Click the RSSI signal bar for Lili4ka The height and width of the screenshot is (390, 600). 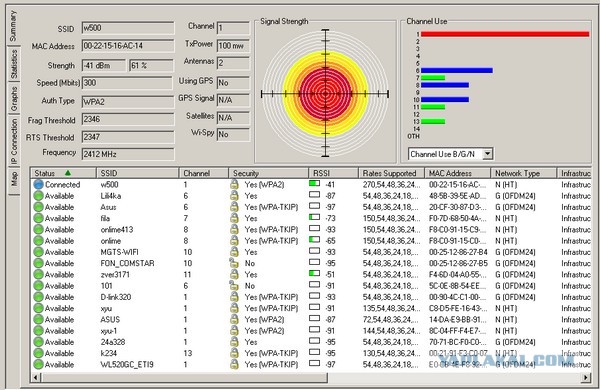pos(314,195)
